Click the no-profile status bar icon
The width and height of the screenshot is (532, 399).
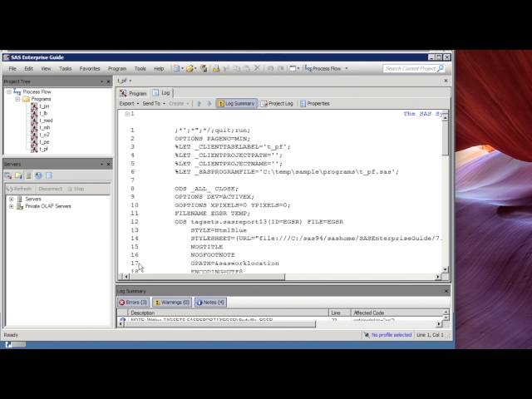coord(367,335)
